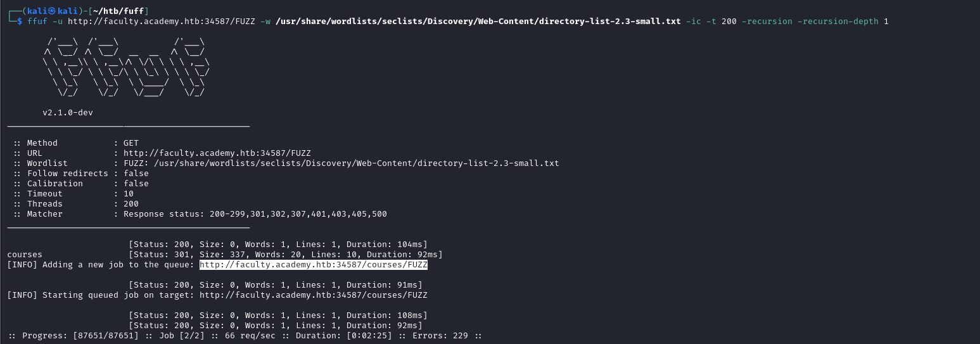980x344 pixels.
Task: Click the 'Follow redirects' false value
Action: coord(136,174)
